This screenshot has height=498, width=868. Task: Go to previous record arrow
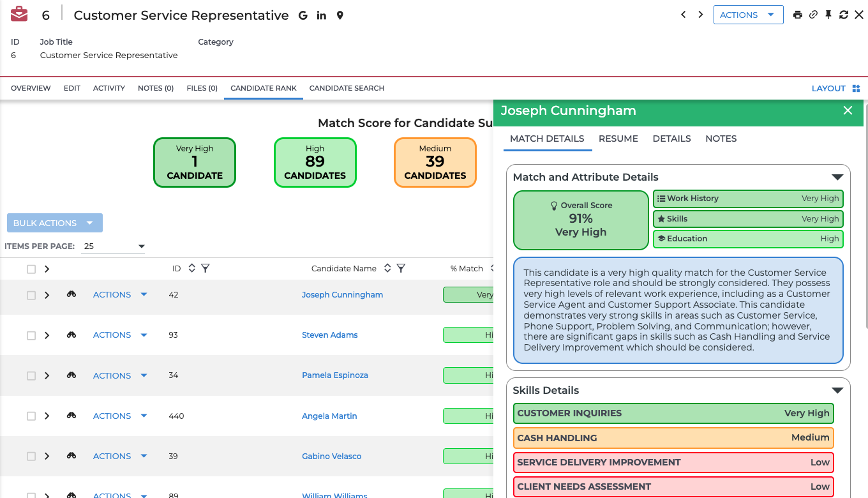(684, 15)
